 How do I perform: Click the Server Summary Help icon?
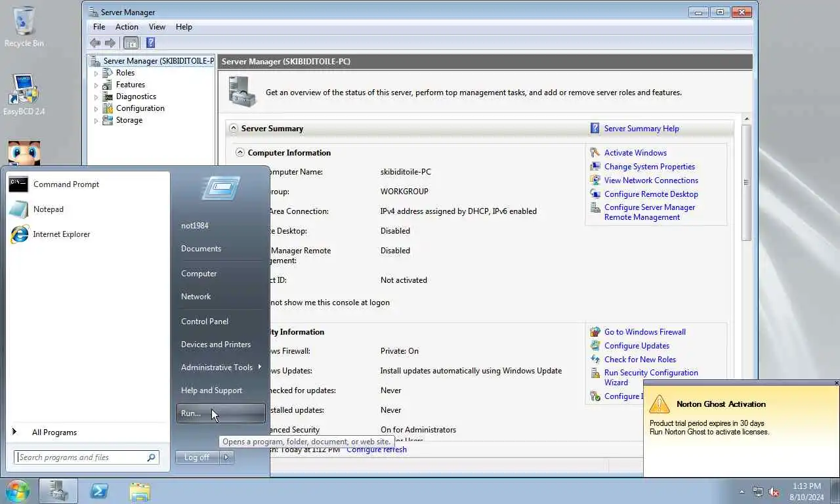pos(595,129)
